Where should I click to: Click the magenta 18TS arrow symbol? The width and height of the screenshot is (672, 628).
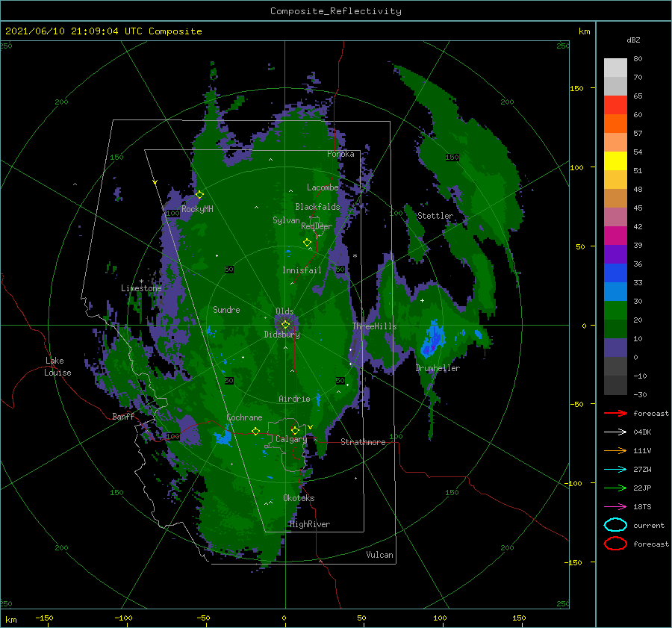615,506
